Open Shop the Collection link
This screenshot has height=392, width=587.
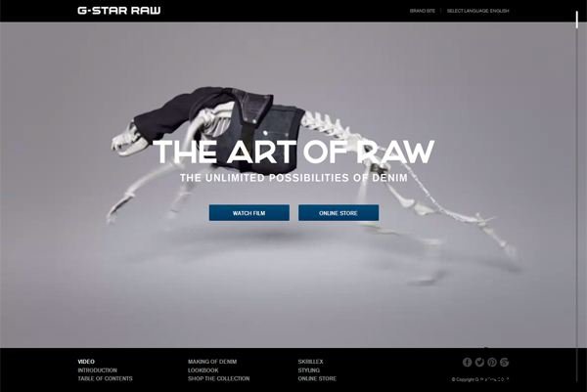click(x=218, y=378)
